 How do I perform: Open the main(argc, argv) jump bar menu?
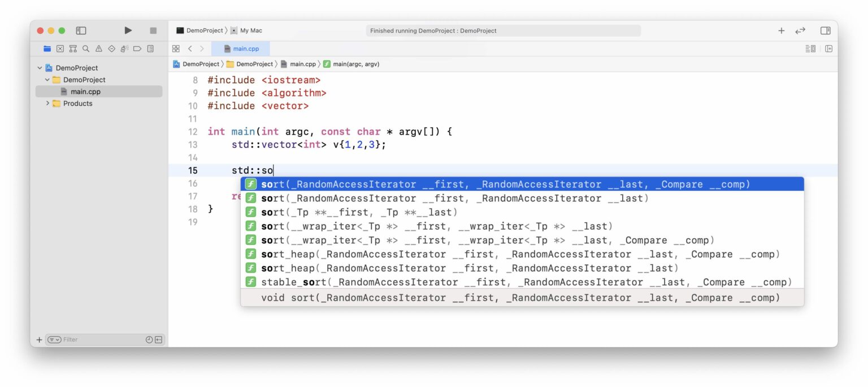coord(355,64)
